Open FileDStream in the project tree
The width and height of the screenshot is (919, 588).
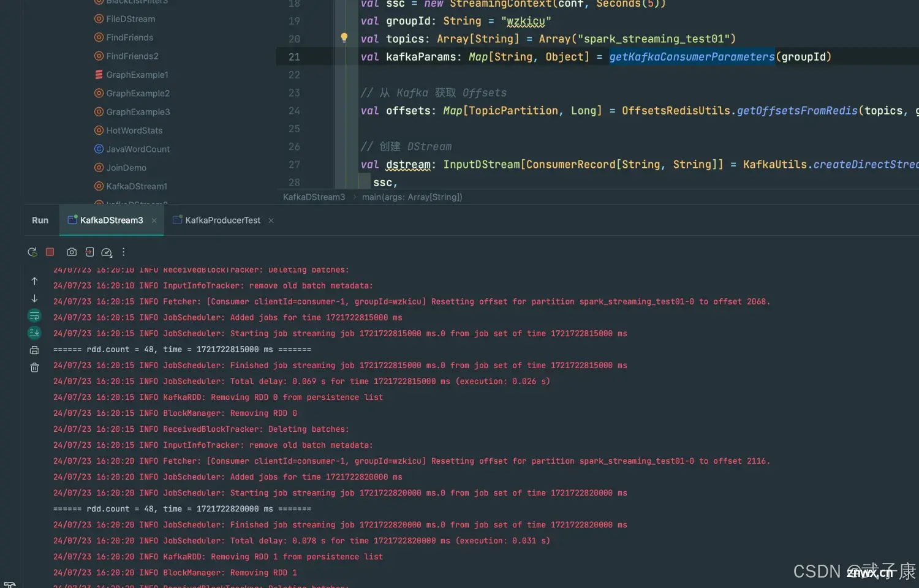tap(130, 19)
